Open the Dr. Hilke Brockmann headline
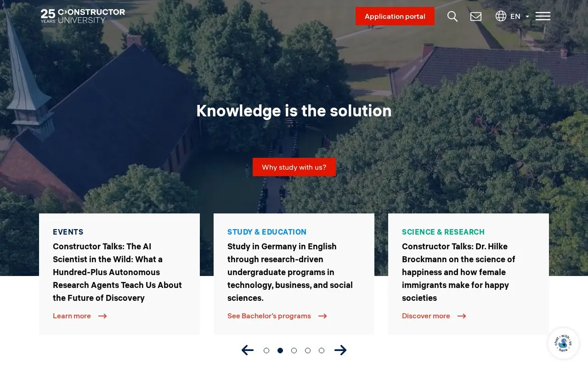The image size is (588, 368). pos(458,272)
